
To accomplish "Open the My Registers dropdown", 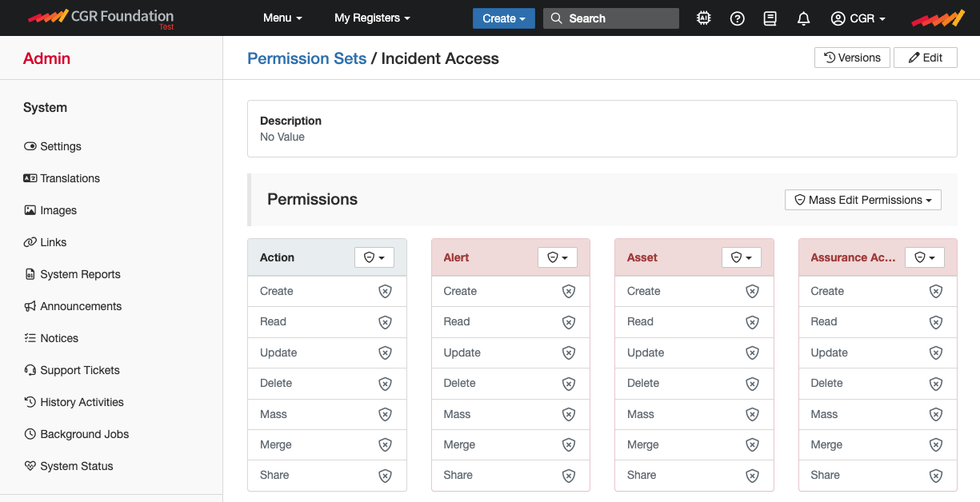I will [x=372, y=18].
